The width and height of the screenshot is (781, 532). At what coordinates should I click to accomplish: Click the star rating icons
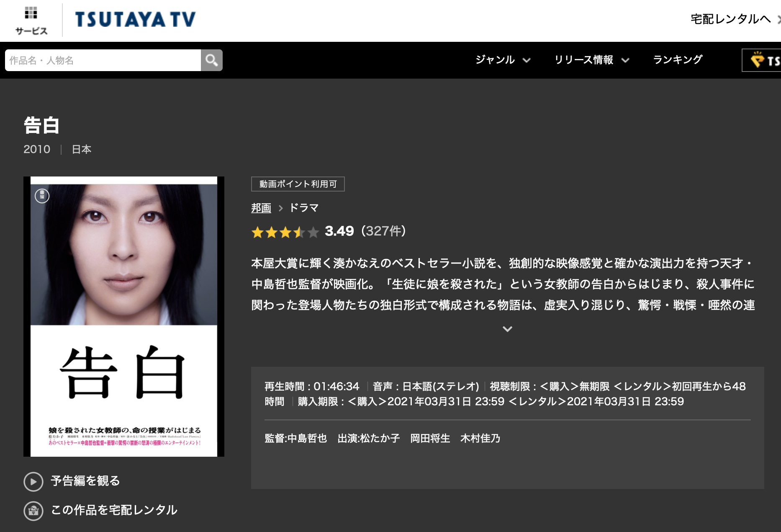pyautogui.click(x=285, y=232)
